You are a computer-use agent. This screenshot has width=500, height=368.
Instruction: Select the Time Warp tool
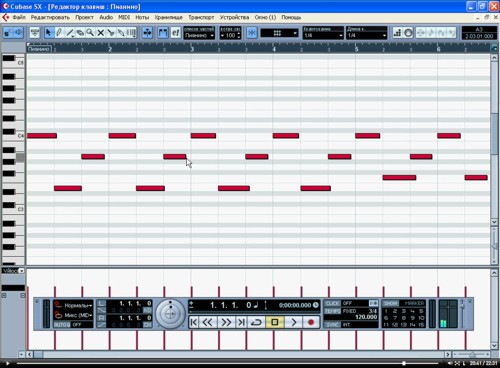(132, 33)
